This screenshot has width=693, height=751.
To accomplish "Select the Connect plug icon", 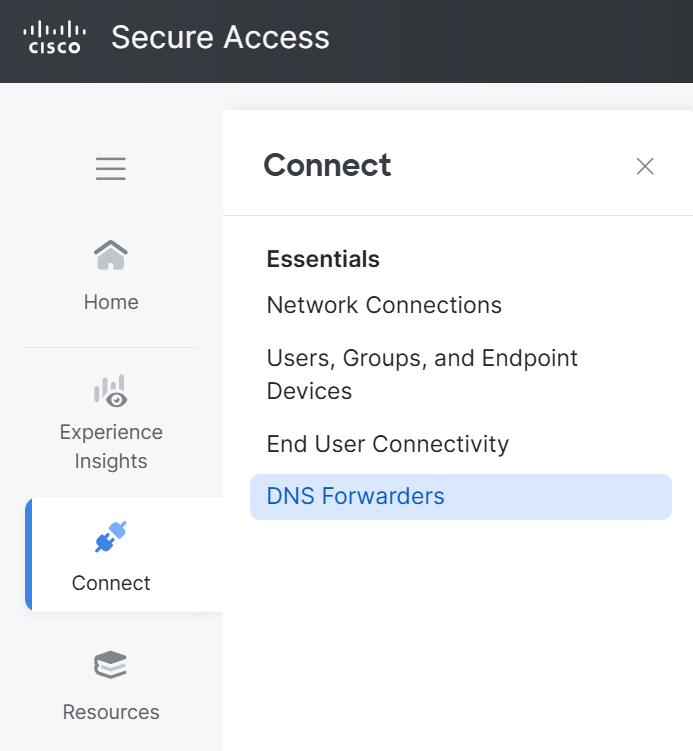I will tap(111, 537).
